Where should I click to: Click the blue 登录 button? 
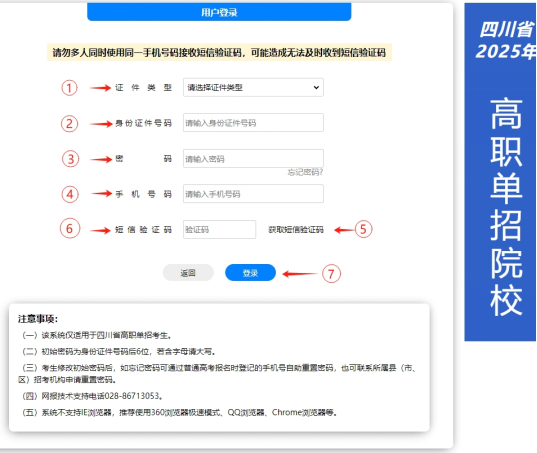pos(250,273)
